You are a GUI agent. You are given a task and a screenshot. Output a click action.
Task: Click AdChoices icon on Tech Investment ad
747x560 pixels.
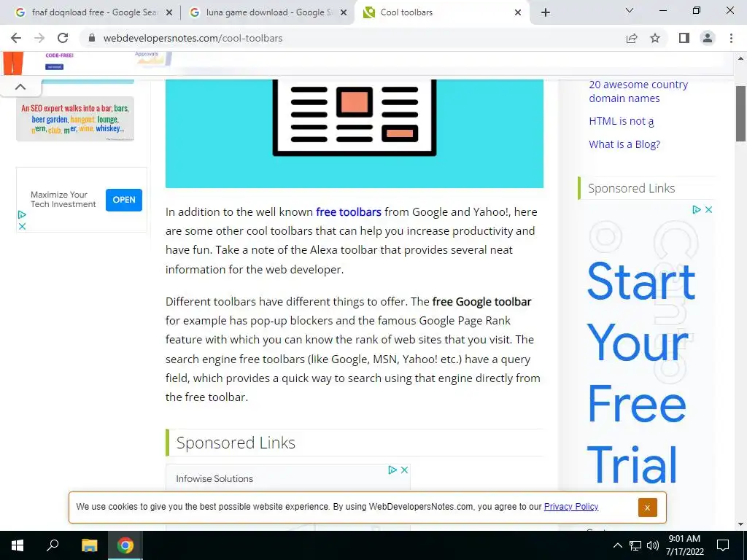[22, 215]
